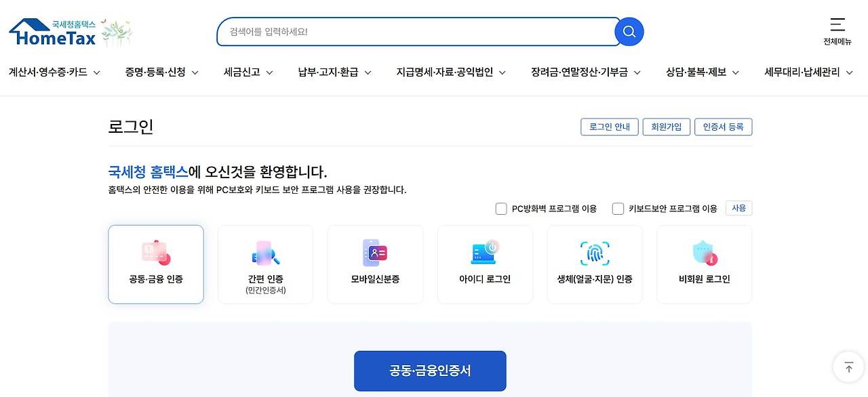Image resolution: width=868 pixels, height=397 pixels.
Task: Open the 계산서·영수증·카드 menu label
Action: [48, 72]
